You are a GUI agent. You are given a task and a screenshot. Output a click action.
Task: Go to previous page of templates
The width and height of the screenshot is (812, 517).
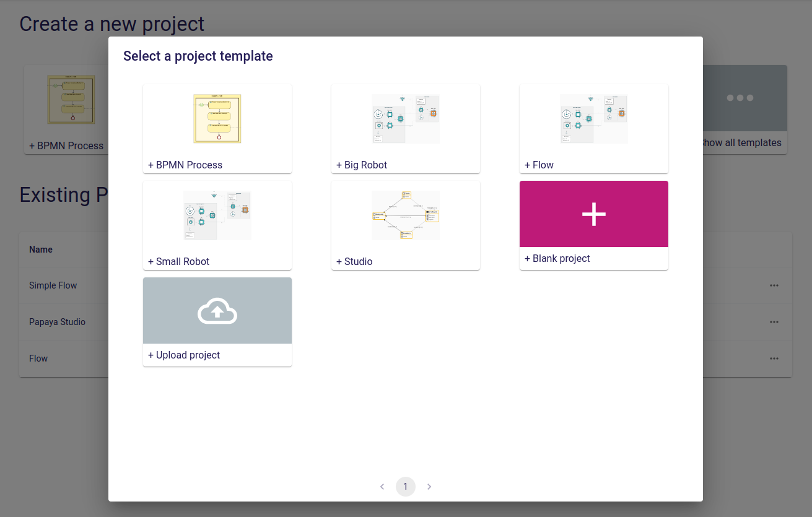tap(382, 487)
